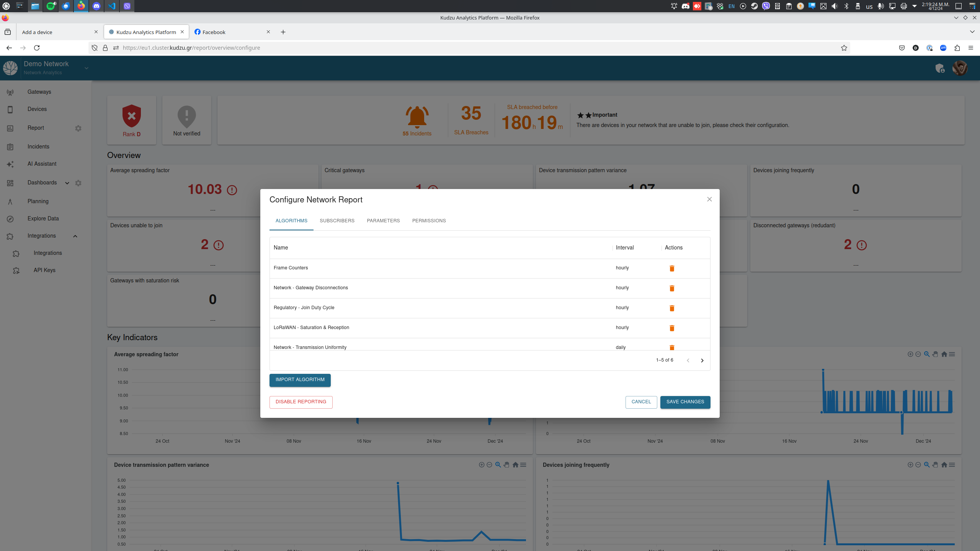This screenshot has height=551, width=980.
Task: Open the AI Assistant page
Action: point(42,164)
